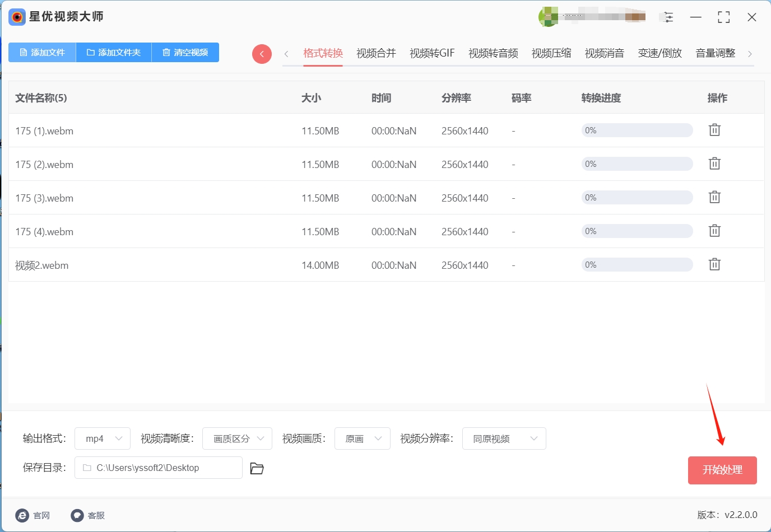Select file name 175 (3).webm
Viewport: 771px width, 532px height.
pos(44,198)
